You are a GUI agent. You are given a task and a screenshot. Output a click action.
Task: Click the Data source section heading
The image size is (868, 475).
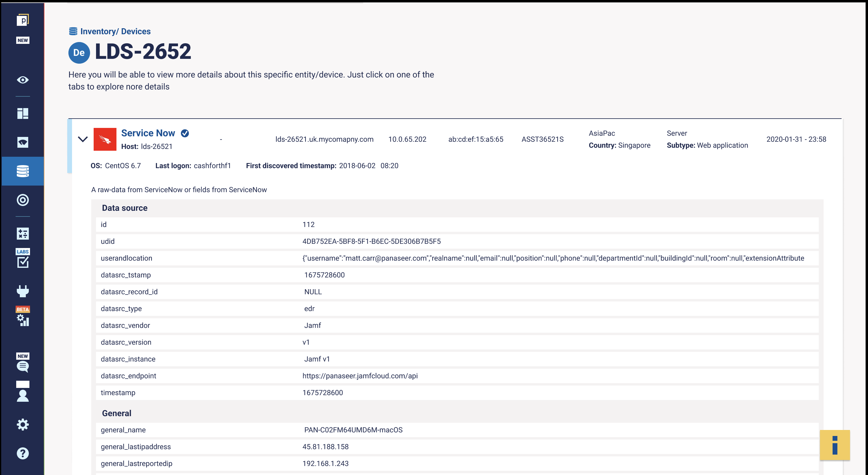click(124, 208)
